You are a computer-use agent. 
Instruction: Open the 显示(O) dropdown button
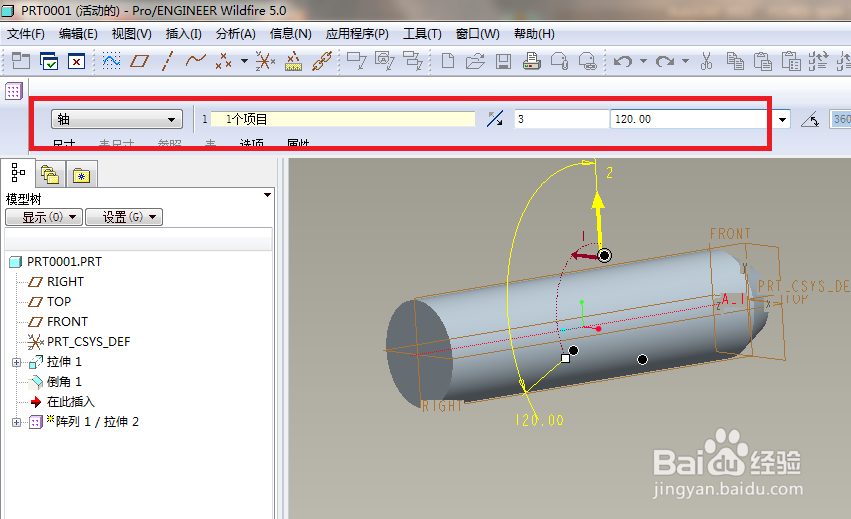pyautogui.click(x=43, y=217)
